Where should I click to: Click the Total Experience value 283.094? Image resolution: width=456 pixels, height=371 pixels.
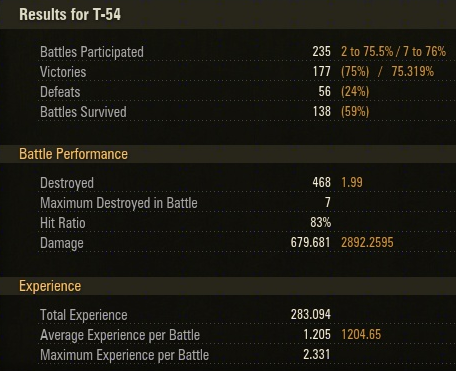pos(311,314)
